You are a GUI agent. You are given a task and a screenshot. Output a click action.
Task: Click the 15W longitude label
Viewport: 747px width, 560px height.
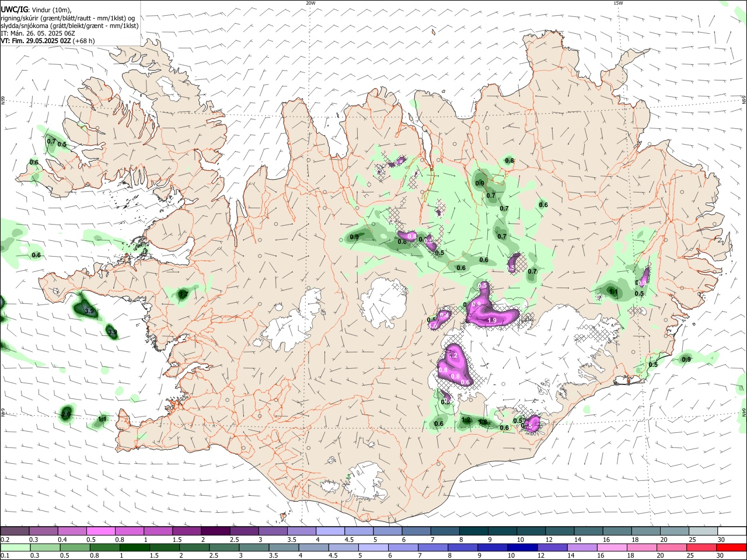point(618,3)
